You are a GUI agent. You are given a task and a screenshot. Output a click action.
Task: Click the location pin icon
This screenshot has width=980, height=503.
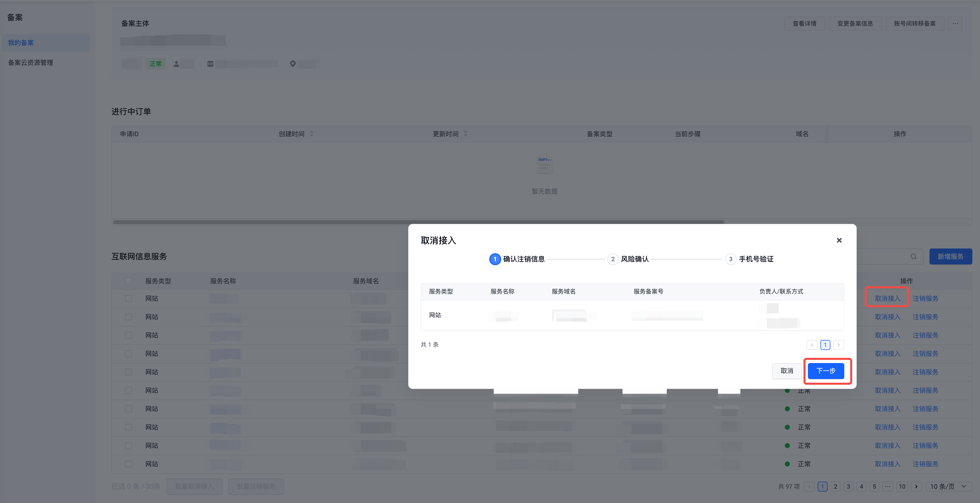293,64
